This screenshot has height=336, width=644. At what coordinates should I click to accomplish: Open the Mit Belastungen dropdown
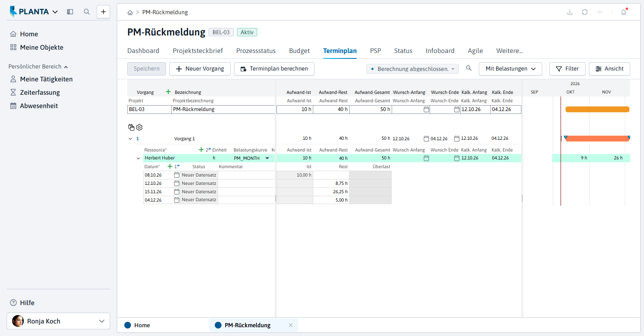pyautogui.click(x=511, y=69)
